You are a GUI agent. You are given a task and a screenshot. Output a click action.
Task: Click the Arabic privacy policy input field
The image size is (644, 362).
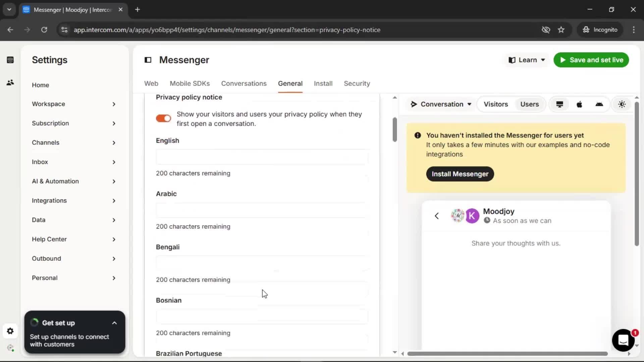[x=262, y=210]
